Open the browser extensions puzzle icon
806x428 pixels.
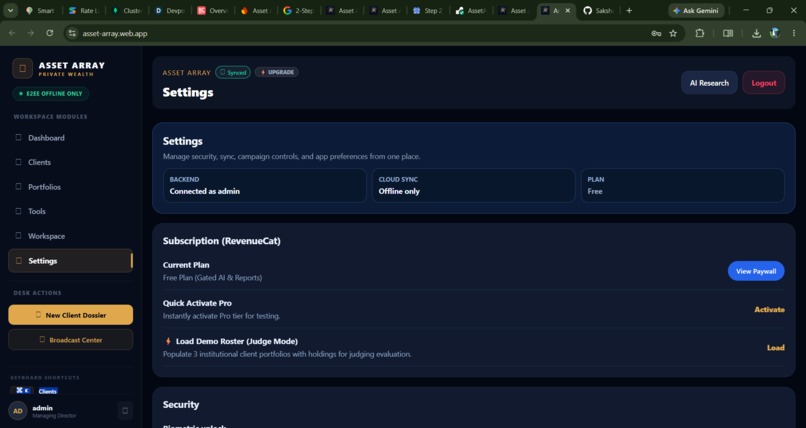700,33
